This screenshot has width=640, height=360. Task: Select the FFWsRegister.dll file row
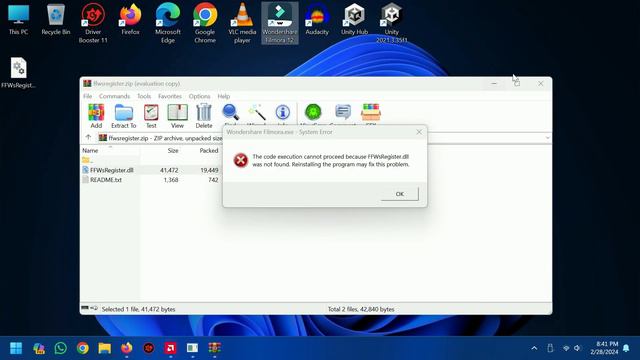pos(151,170)
